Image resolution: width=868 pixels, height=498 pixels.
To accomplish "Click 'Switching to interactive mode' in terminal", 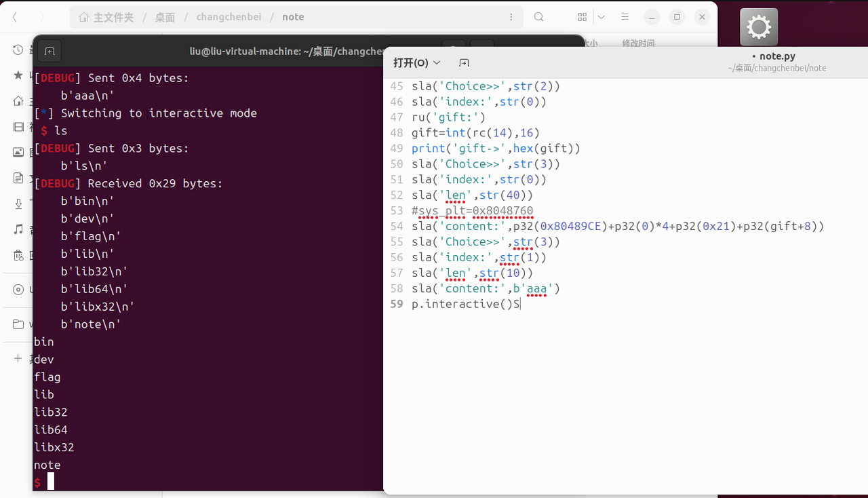I will coord(159,113).
